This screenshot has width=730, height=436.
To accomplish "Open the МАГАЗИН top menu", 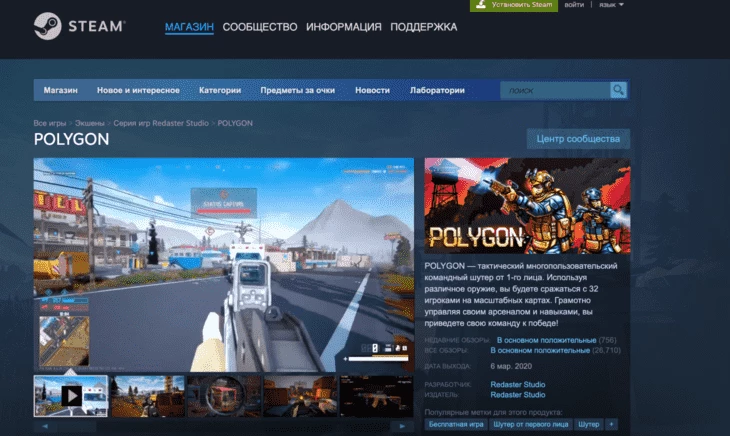I will (189, 27).
